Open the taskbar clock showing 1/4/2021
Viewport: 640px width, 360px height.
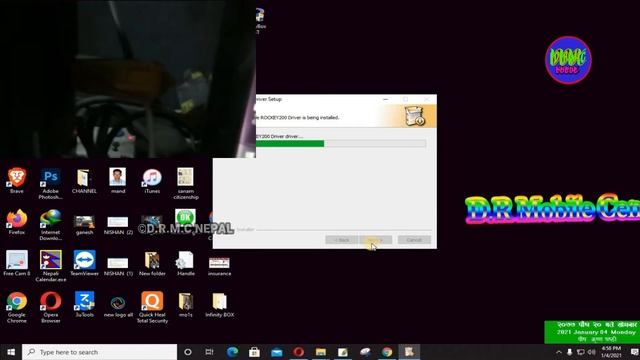point(611,352)
